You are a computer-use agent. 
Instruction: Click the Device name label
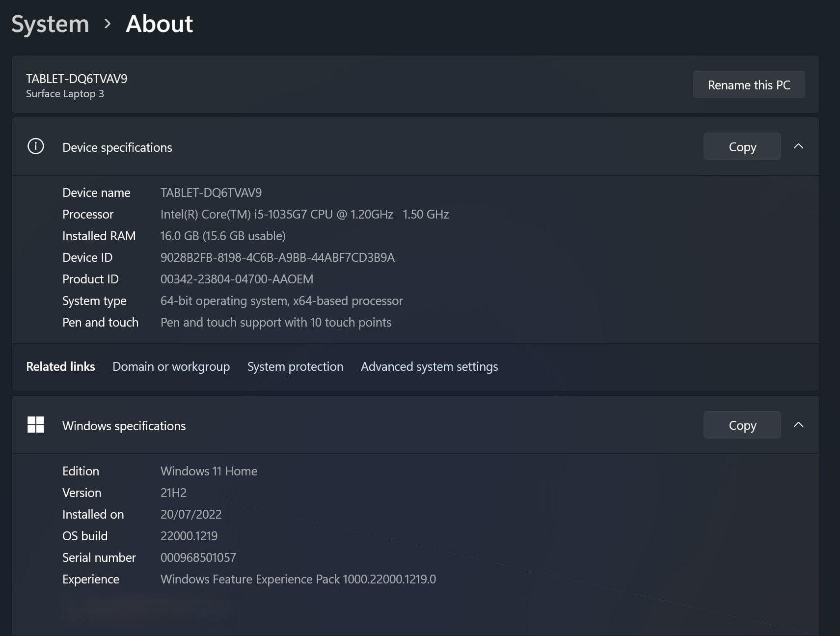96,193
